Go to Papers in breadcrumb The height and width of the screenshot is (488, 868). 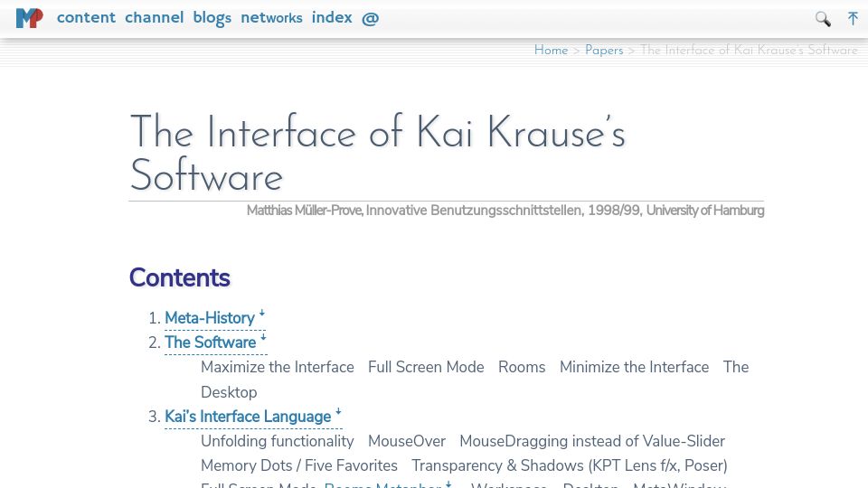[x=604, y=50]
